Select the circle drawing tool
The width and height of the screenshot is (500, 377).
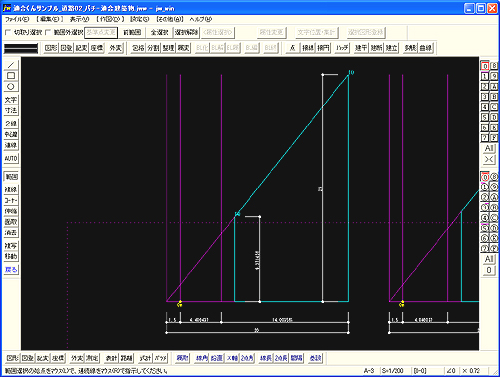11,87
